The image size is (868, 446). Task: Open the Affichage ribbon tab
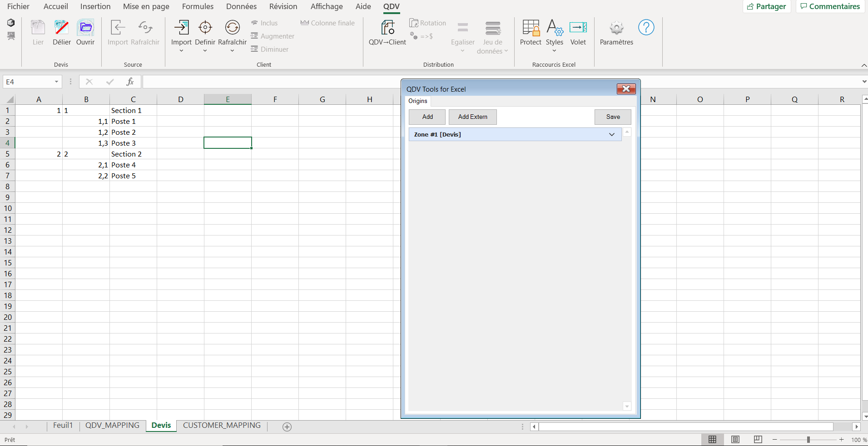click(327, 6)
